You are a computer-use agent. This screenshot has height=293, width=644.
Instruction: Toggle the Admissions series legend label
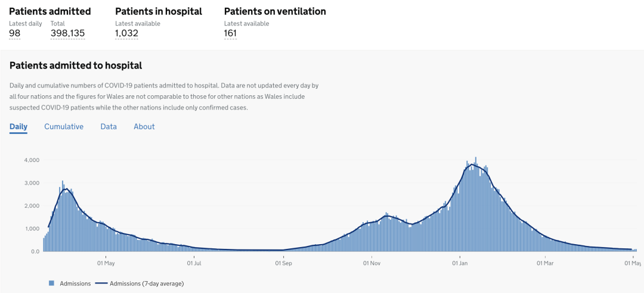[x=74, y=283]
